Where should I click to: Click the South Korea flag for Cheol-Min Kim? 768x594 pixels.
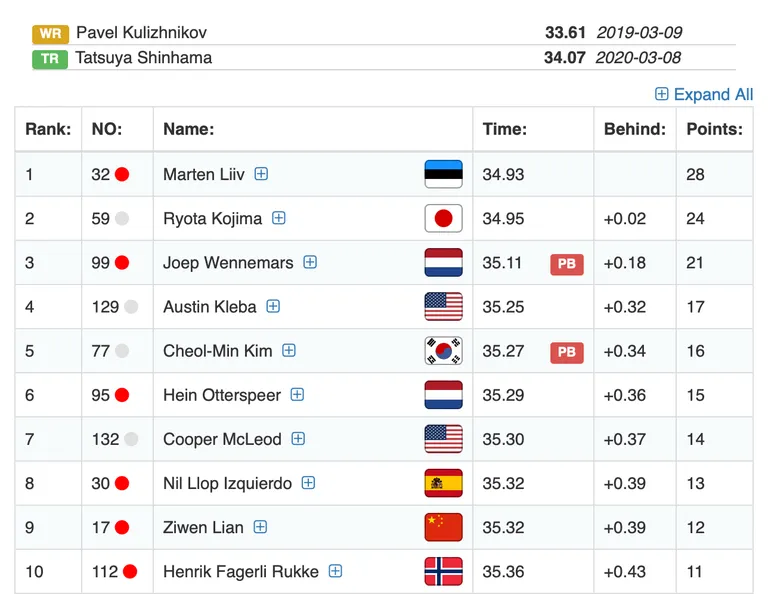pos(443,351)
